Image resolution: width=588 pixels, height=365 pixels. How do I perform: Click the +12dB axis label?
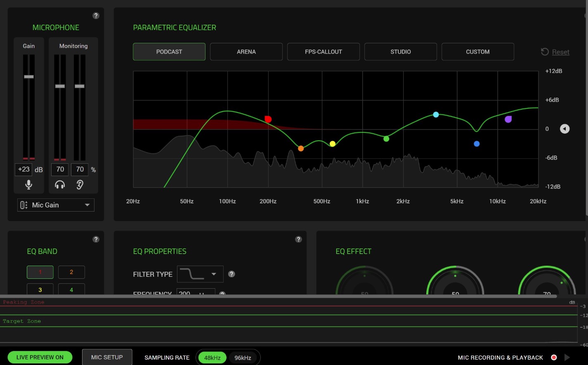coord(554,71)
